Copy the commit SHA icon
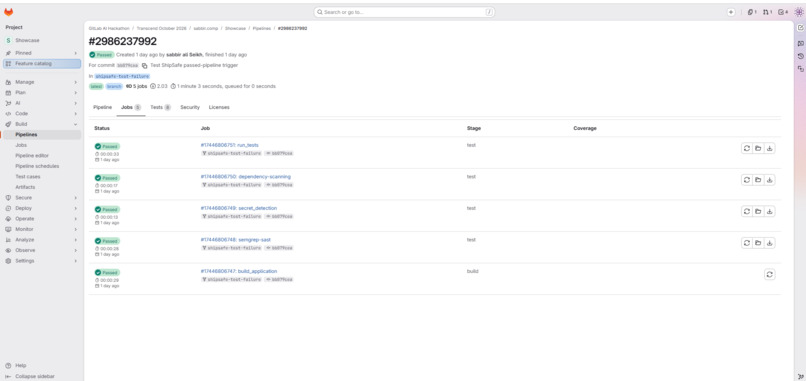The image size is (806, 381). tap(144, 66)
